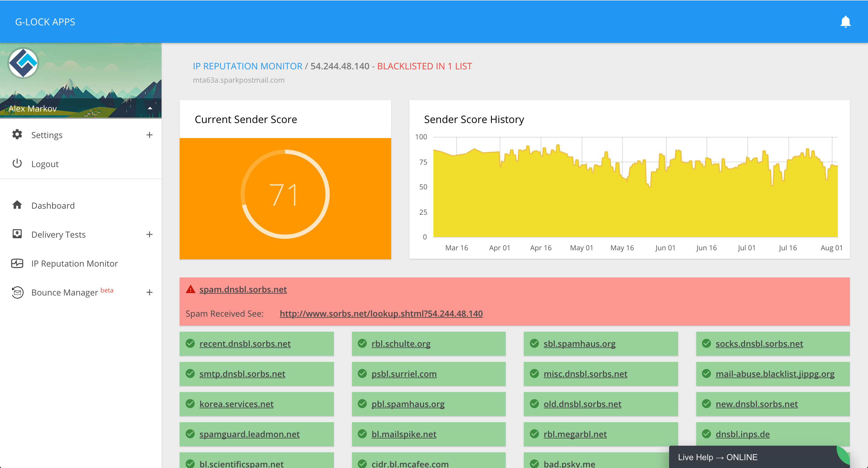868x468 pixels.
Task: Select the Logout menu item
Action: pos(45,164)
